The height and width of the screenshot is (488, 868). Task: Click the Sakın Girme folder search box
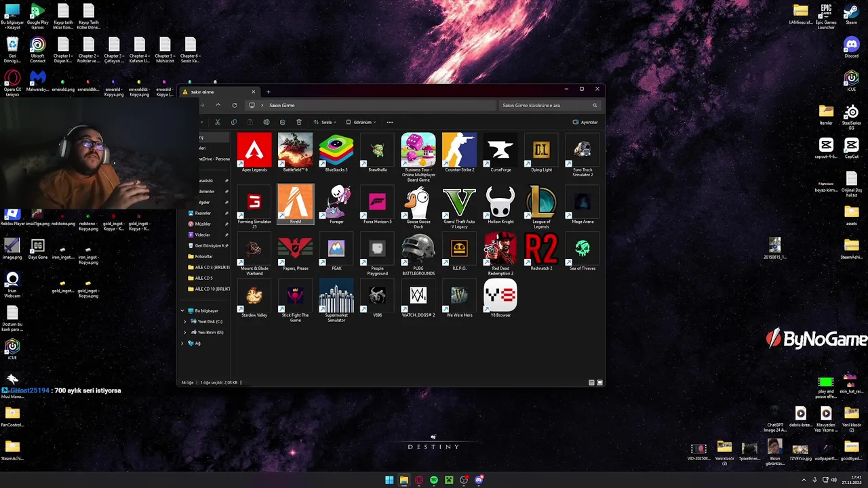[550, 105]
